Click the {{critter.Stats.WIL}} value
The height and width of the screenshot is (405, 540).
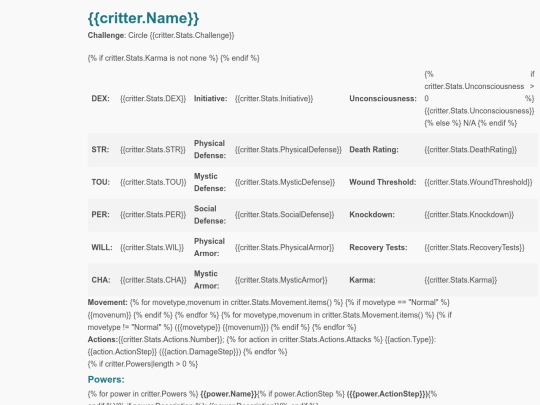point(152,248)
